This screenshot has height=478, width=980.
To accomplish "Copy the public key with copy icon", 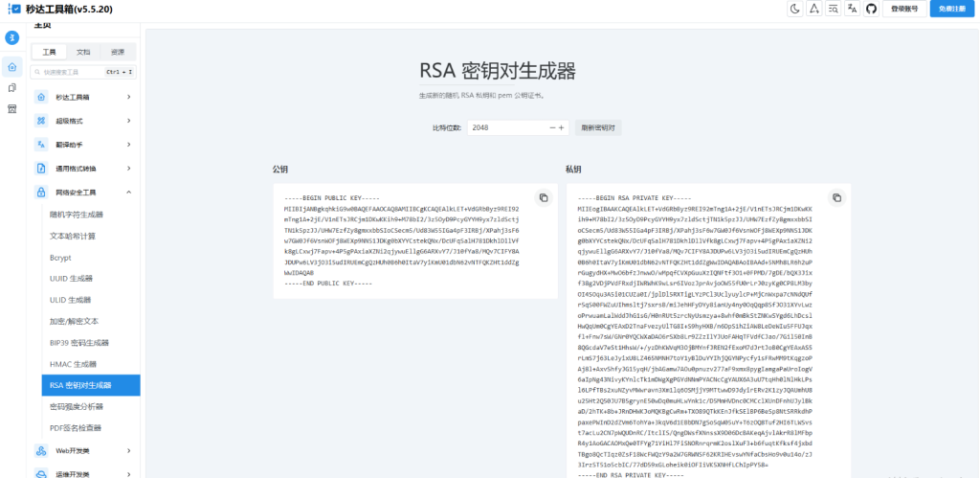I will (x=543, y=197).
